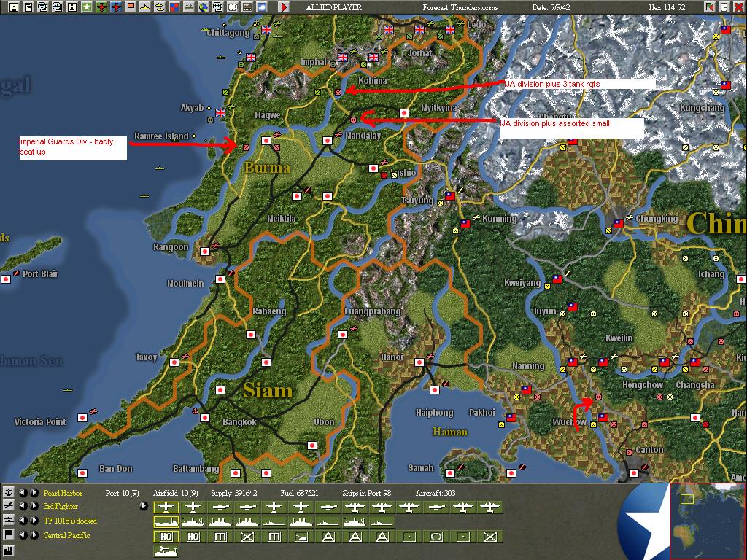Click the info 'i' toolbar icon

[72, 7]
